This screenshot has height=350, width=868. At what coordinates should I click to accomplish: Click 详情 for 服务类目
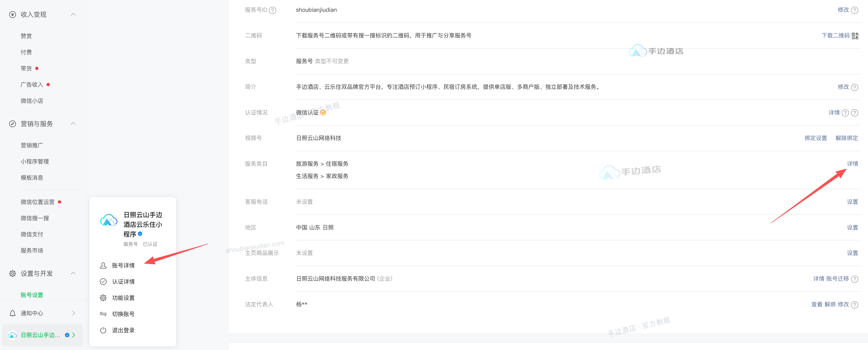(x=852, y=164)
